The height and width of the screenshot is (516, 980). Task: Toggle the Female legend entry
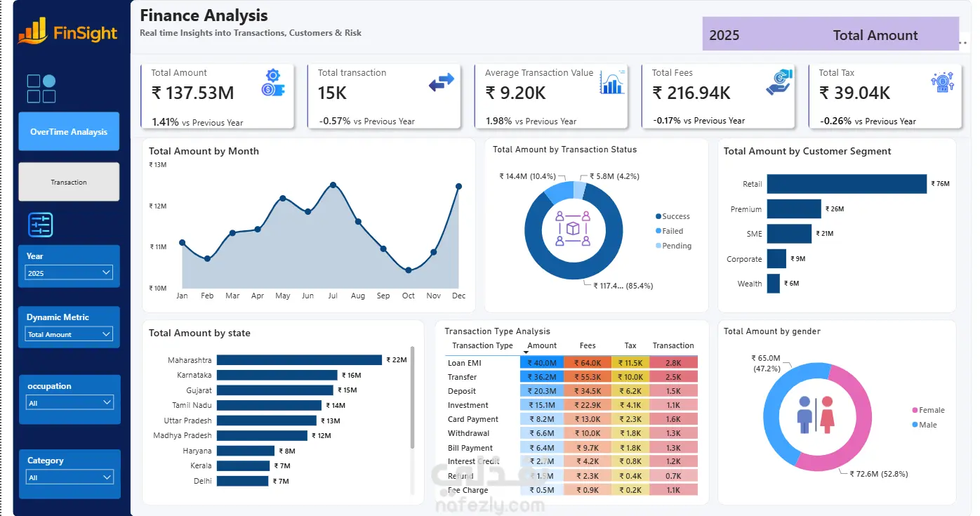[928, 410]
